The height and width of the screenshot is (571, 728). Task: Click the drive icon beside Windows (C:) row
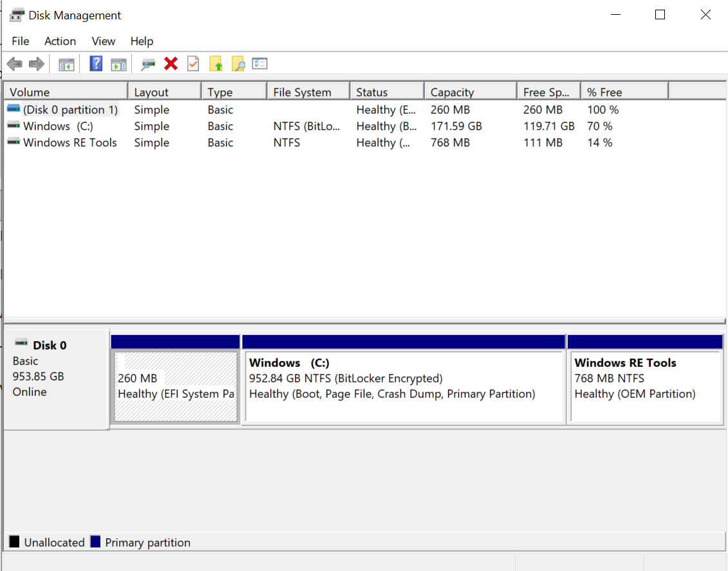[x=14, y=125]
